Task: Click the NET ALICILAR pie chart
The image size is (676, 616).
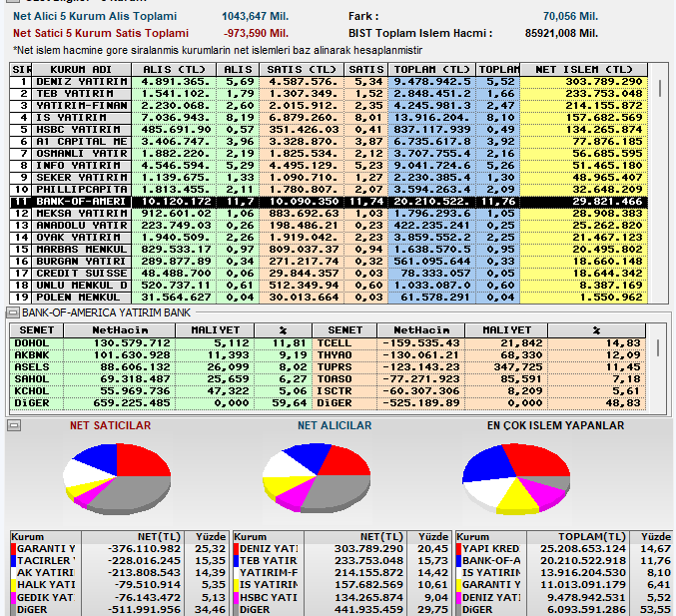Action: (x=317, y=477)
